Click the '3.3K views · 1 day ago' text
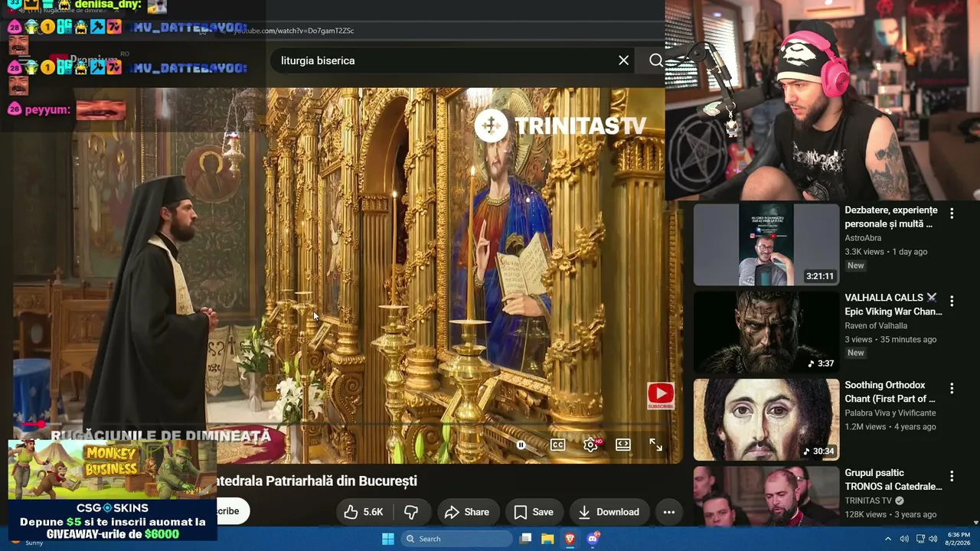Viewport: 980px width, 551px height. tap(886, 252)
